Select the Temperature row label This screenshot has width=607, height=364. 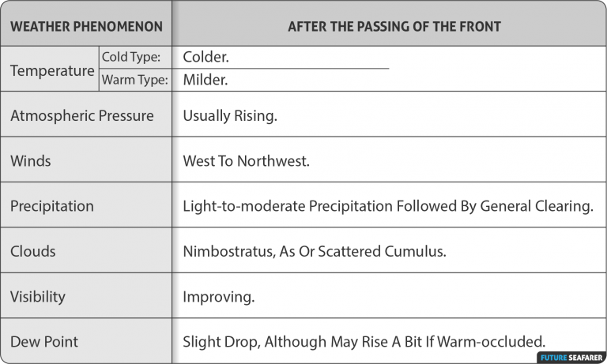(52, 70)
